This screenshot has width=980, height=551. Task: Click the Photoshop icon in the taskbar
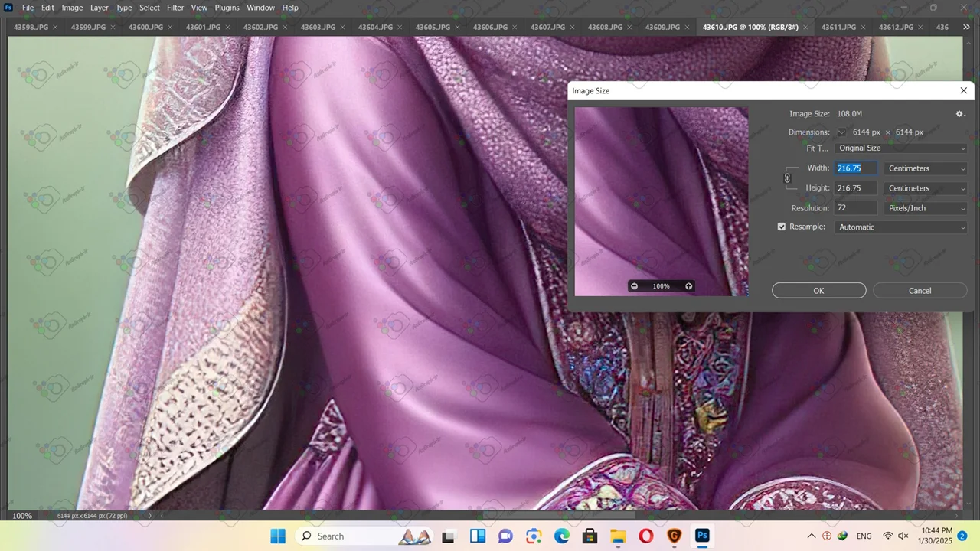[x=702, y=536]
